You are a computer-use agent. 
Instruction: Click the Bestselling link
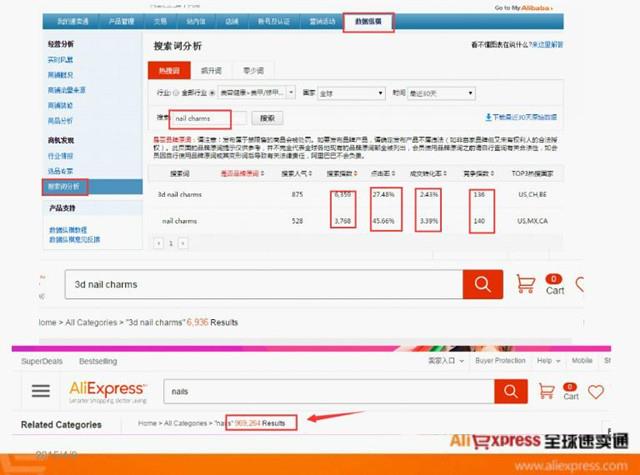tap(98, 361)
